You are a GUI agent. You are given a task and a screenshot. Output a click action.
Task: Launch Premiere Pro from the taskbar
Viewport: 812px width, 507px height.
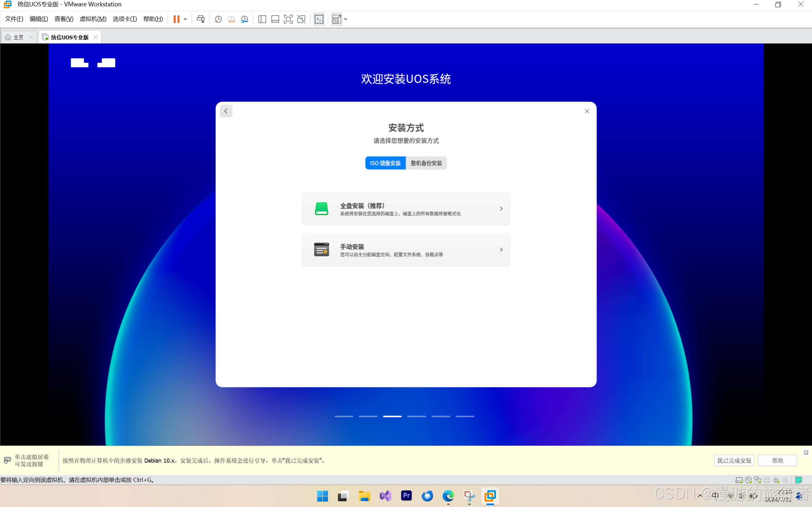point(406,496)
